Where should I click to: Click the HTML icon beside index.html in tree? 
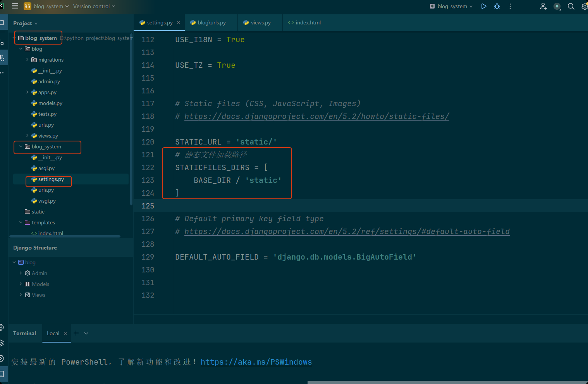[x=34, y=233]
